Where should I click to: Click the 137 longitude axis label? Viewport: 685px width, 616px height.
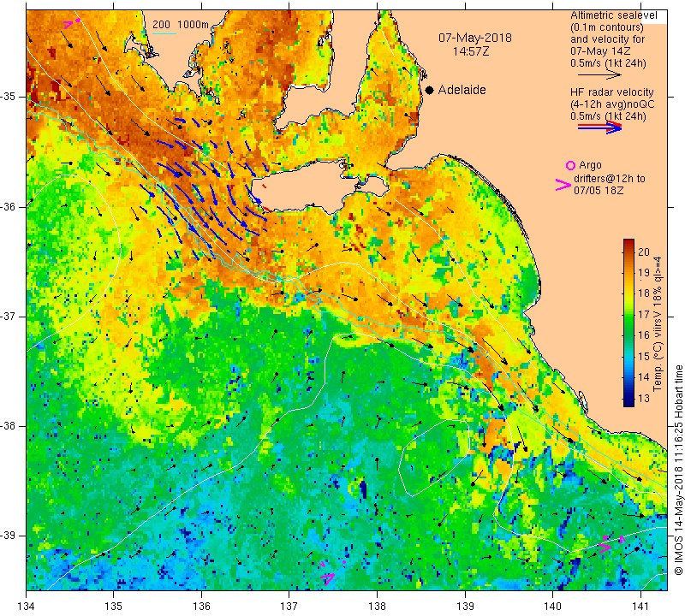click(289, 607)
